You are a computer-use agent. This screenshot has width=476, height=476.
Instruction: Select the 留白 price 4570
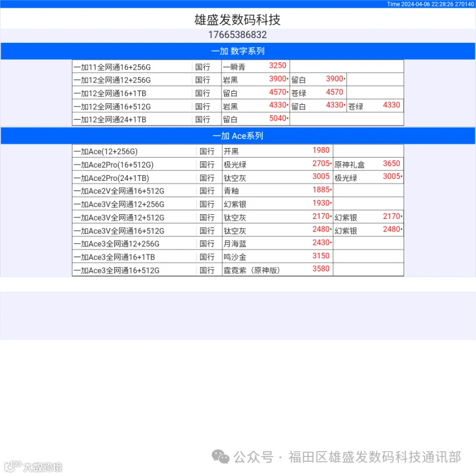pos(278,92)
